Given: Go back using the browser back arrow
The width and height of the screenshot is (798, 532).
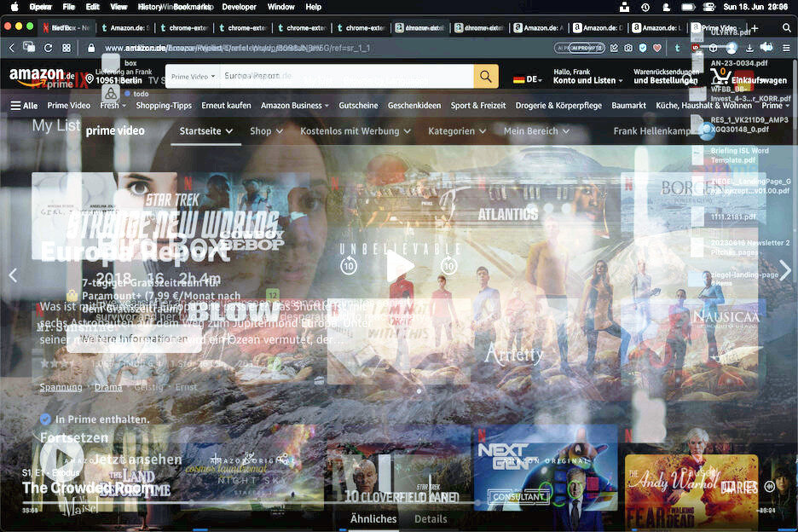Looking at the screenshot, I should tap(12, 48).
